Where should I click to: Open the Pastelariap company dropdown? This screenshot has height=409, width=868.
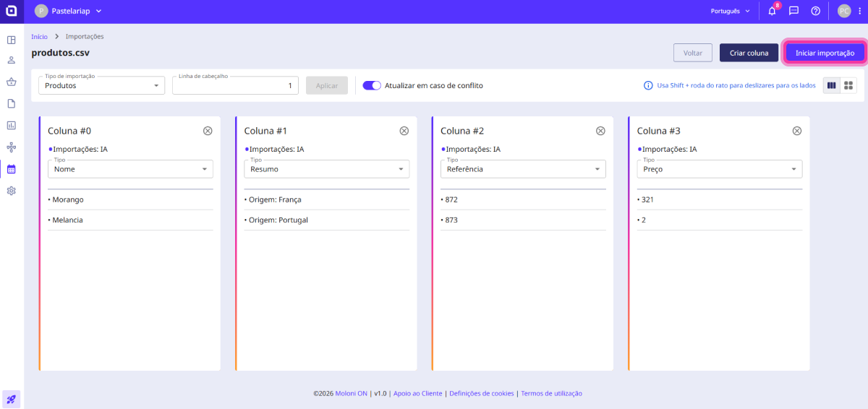coord(69,11)
